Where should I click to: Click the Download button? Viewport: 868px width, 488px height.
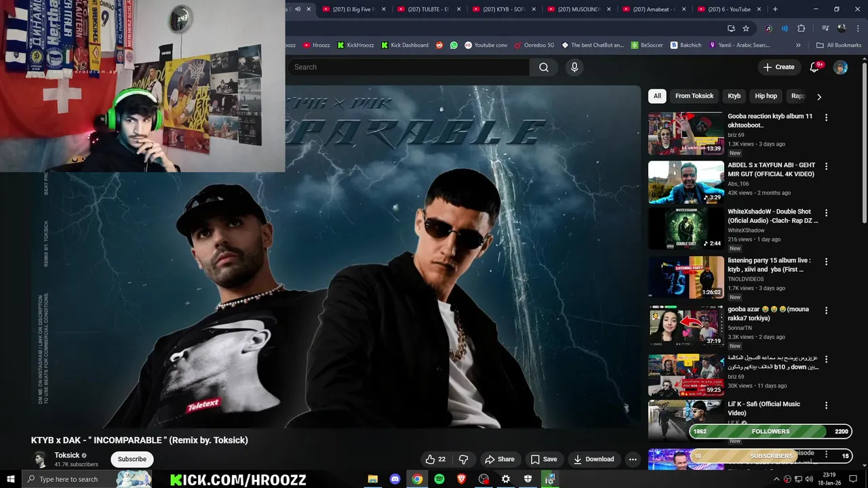tap(593, 459)
